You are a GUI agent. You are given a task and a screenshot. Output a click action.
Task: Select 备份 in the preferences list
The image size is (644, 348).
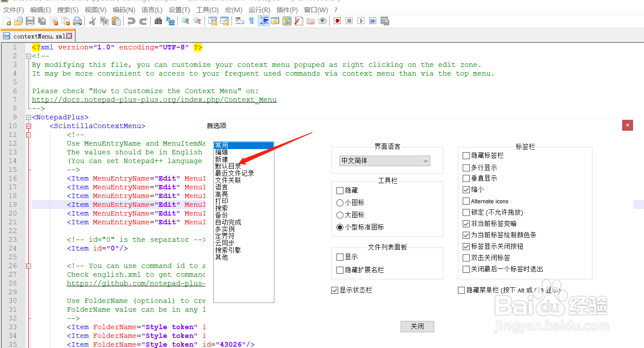pyautogui.click(x=222, y=215)
